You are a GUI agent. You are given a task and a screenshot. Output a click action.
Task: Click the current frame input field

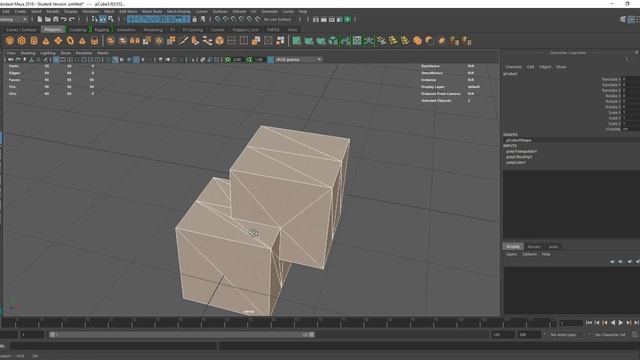click(x=570, y=323)
